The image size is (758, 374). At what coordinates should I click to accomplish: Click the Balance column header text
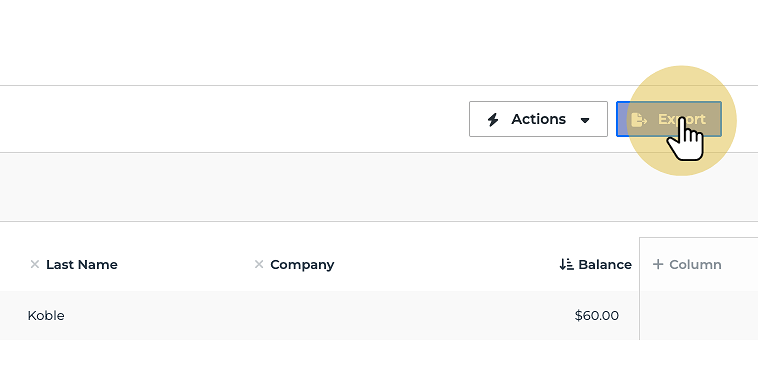click(x=605, y=265)
